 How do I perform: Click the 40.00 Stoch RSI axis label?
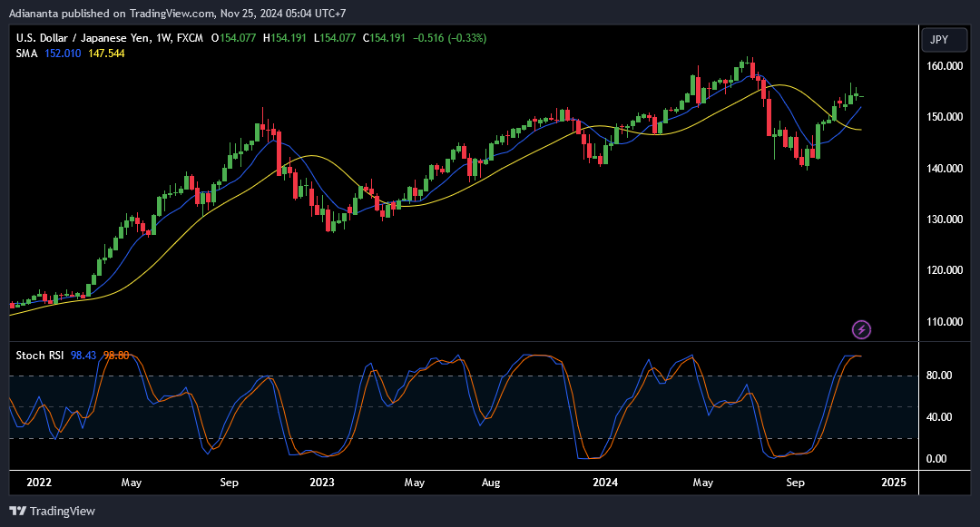click(x=939, y=417)
